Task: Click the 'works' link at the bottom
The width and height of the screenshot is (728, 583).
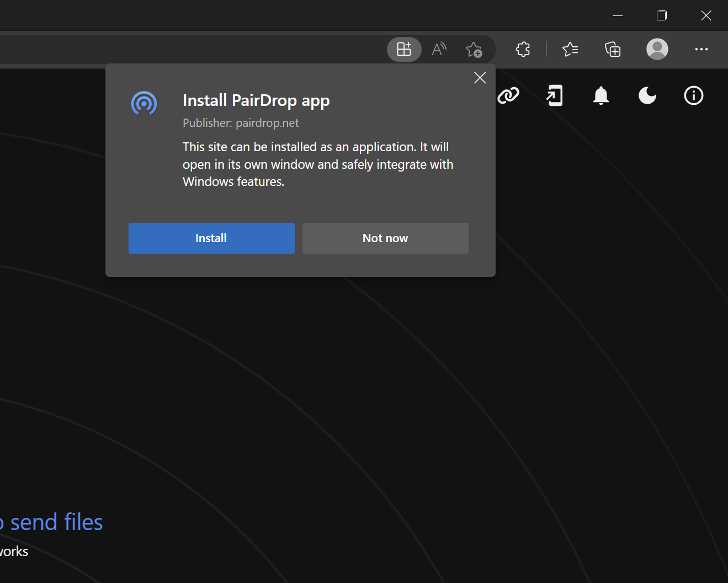Action: coord(14,551)
